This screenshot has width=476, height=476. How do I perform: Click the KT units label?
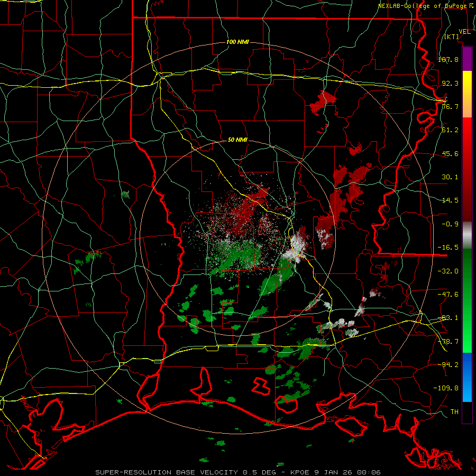coord(452,36)
